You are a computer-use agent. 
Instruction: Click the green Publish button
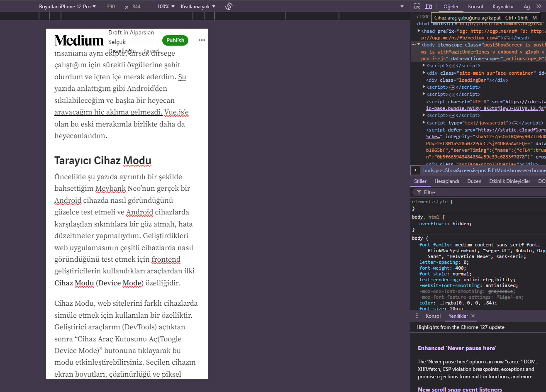pos(175,40)
